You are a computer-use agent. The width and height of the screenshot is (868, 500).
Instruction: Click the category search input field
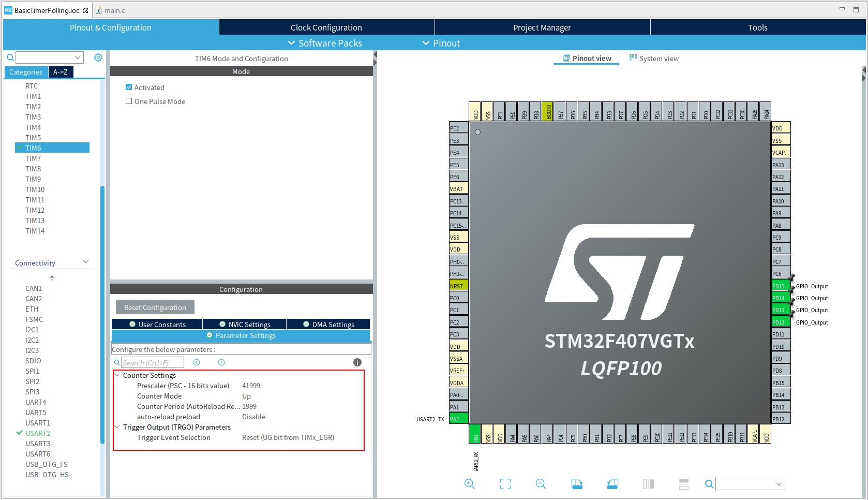pos(45,57)
